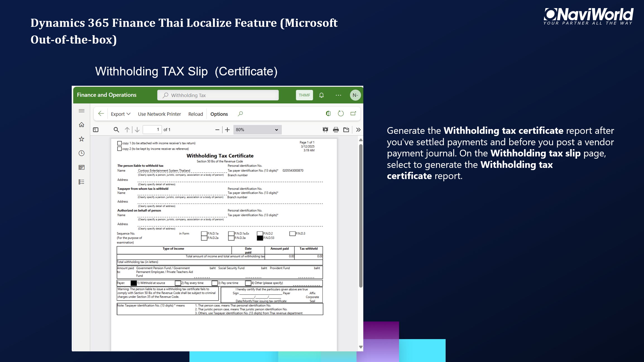Open the Export dropdown

click(x=121, y=114)
